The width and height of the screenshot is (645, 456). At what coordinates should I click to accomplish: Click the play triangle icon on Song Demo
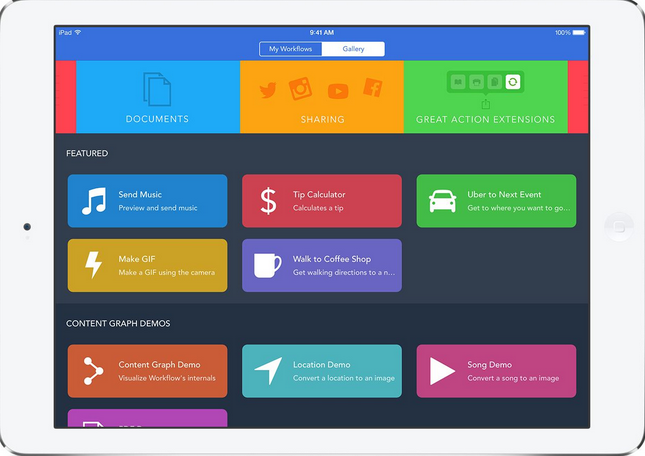pyautogui.click(x=442, y=371)
